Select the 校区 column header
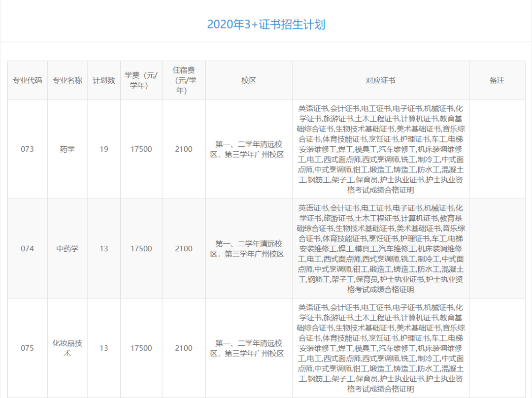 [x=248, y=80]
